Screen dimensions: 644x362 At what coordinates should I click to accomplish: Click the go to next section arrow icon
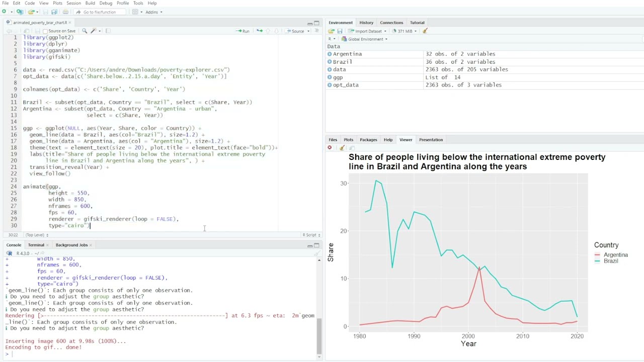[x=277, y=31]
